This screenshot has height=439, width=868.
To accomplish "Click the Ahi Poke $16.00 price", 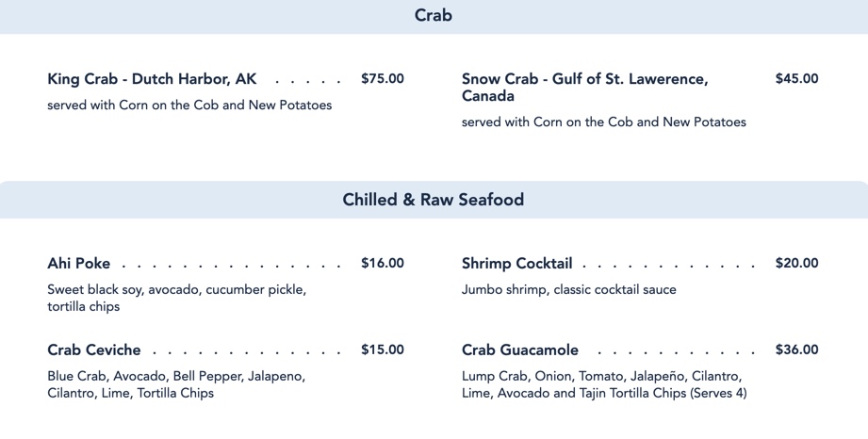I will click(382, 264).
